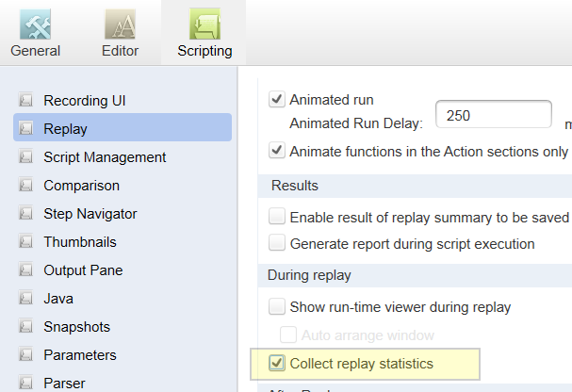Open the General preferences icon
This screenshot has width=572, height=392.
[35, 24]
